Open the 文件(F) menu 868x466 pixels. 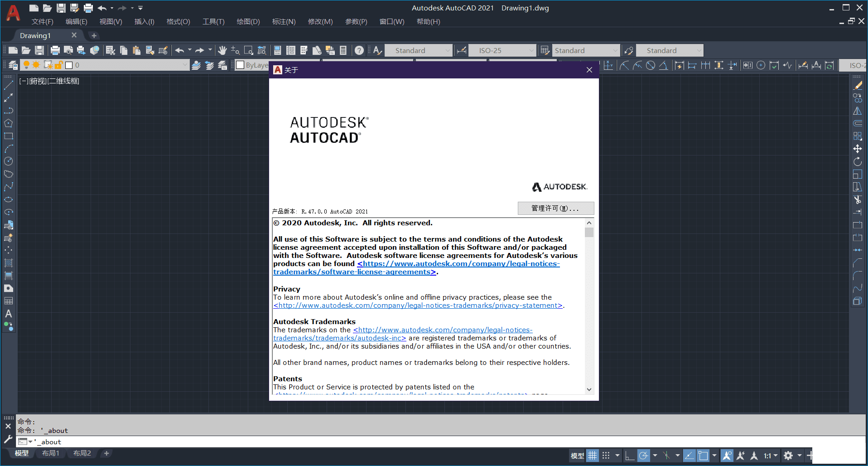42,21
